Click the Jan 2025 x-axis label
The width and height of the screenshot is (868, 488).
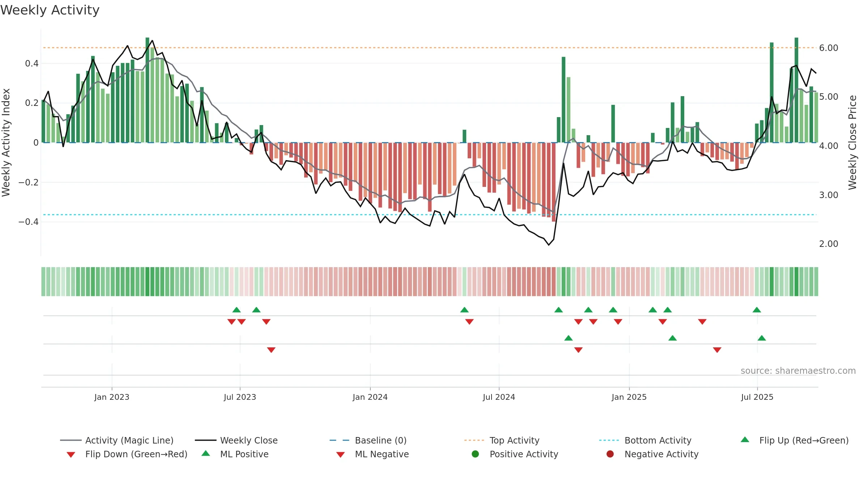click(629, 397)
